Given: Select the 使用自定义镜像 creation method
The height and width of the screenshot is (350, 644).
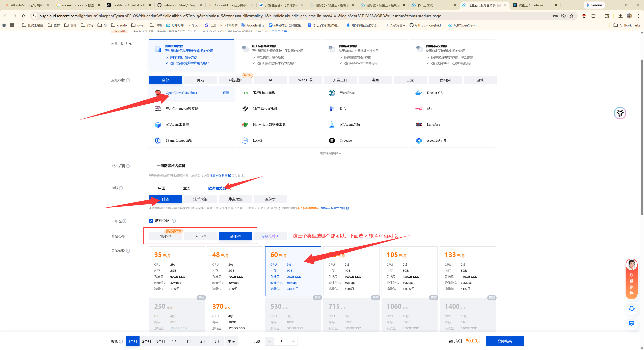Looking at the screenshot, I should (452, 54).
